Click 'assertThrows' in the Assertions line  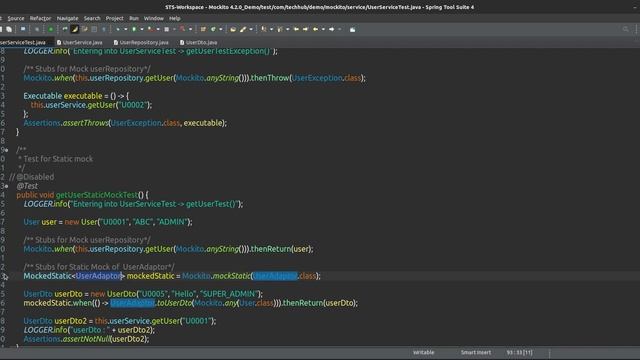tap(86, 123)
